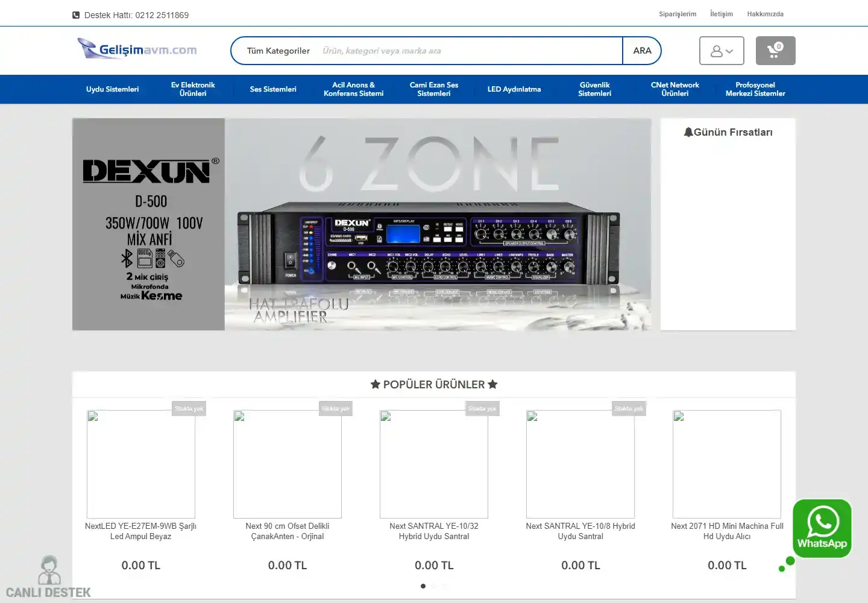Click Next SANTRAL YE-10/32 Hybrid Uydu Santral title
The width and height of the screenshot is (868, 603).
point(434,531)
